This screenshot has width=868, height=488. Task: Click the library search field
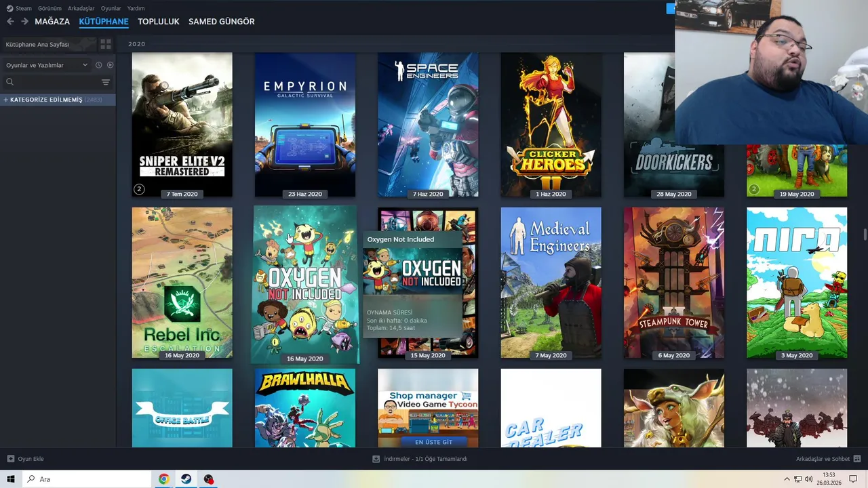pos(51,82)
